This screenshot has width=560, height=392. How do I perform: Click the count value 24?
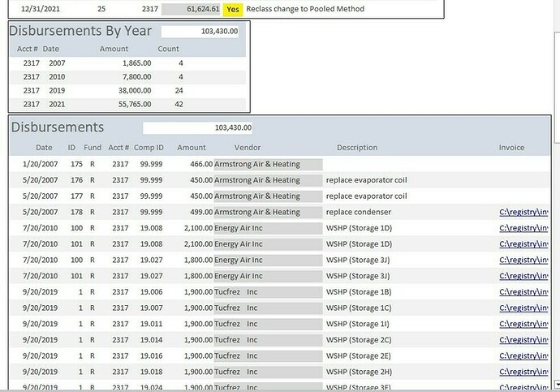pos(179,91)
